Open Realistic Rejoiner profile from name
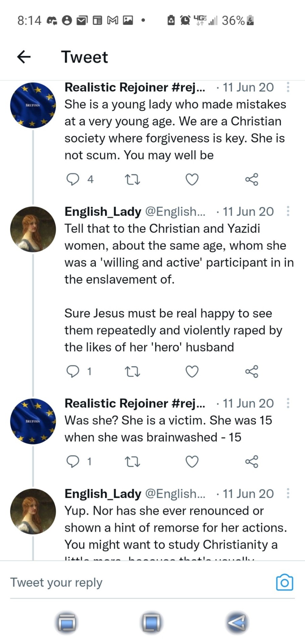Image resolution: width=305 pixels, height=644 pixels. (116, 88)
